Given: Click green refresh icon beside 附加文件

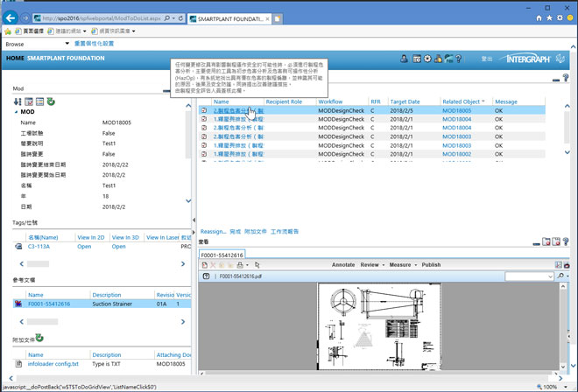Looking at the screenshot, I should coord(39,338).
